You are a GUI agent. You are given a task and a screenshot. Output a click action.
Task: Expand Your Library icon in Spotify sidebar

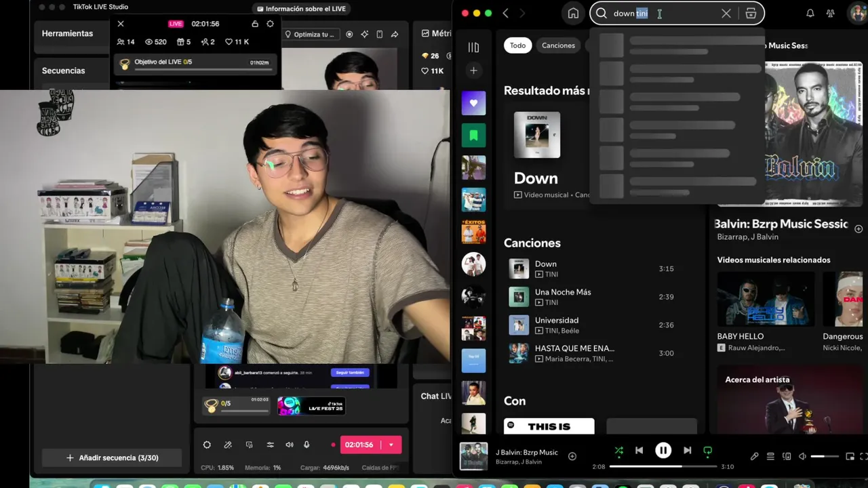[473, 47]
